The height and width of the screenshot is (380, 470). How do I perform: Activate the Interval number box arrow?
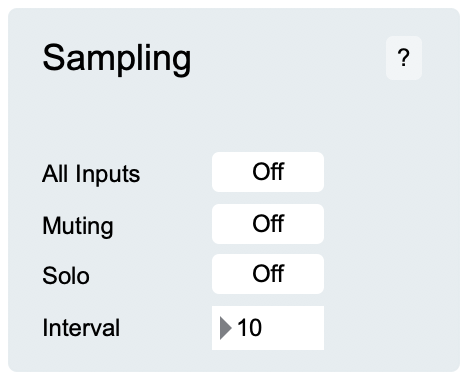tap(226, 328)
